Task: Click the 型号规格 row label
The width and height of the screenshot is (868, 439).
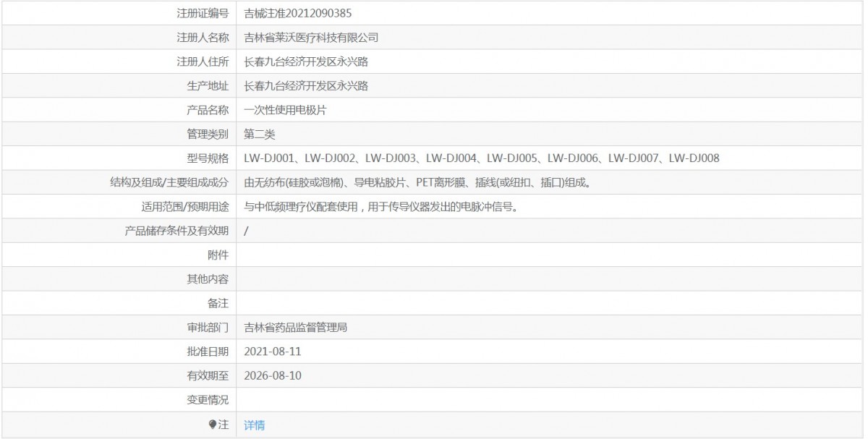Action: 208,158
